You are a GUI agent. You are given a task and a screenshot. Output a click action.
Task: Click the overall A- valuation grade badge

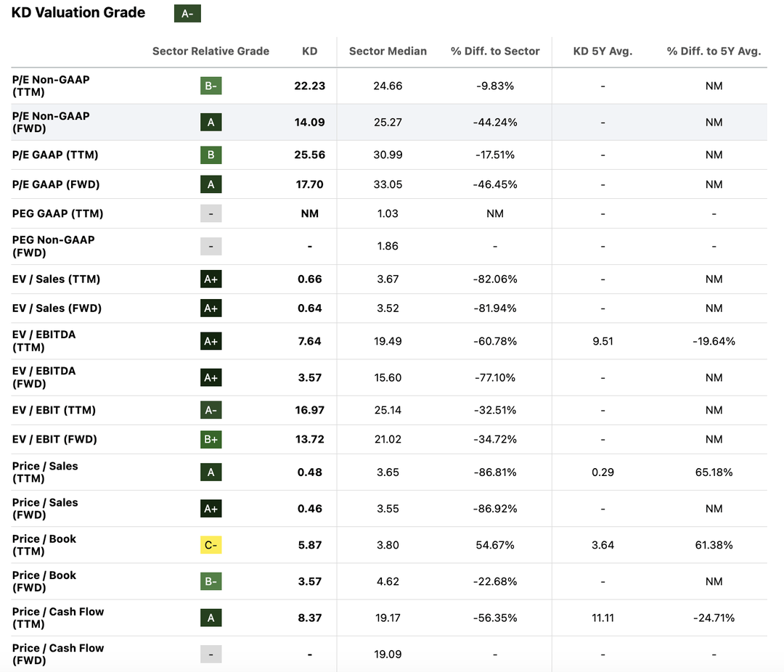point(187,12)
